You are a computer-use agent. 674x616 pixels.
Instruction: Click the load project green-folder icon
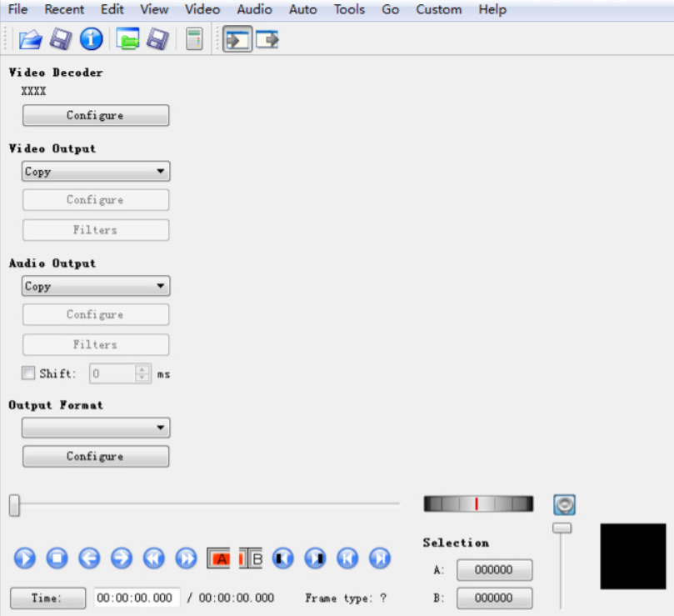pyautogui.click(x=127, y=39)
